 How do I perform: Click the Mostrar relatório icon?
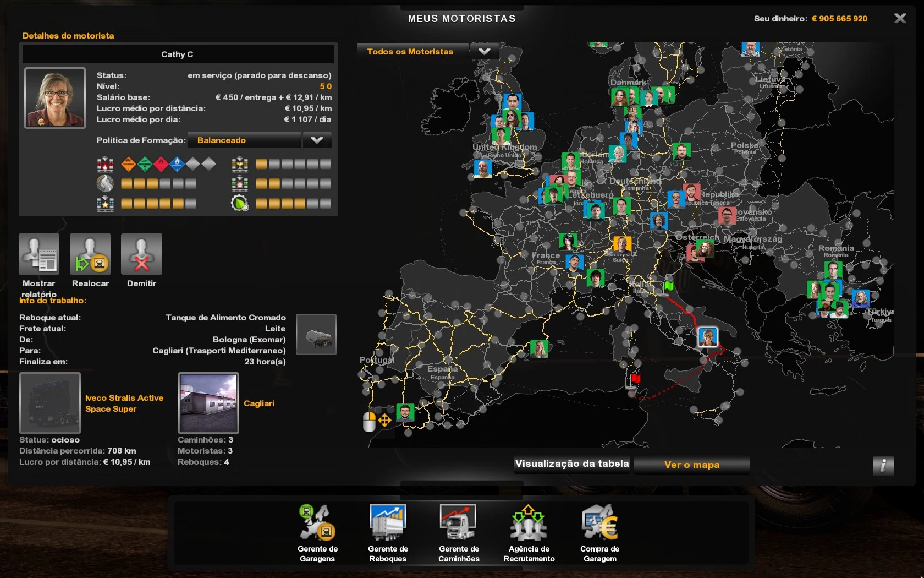pos(39,254)
